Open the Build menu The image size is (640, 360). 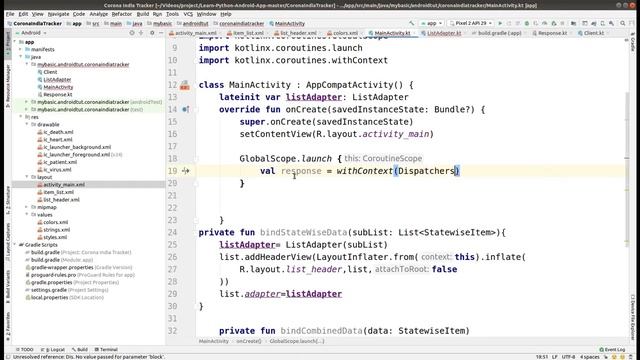point(143,14)
